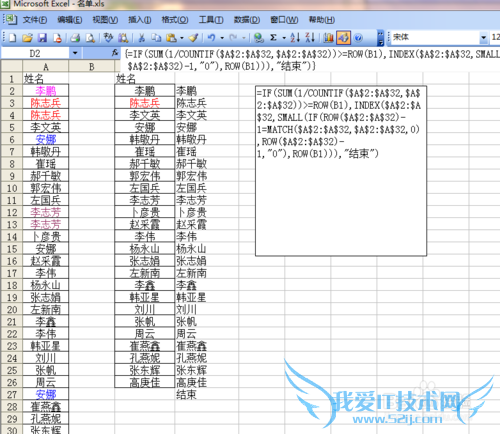The width and height of the screenshot is (500, 434).
Task: Click the Insert Function fx icon
Action: (115, 53)
